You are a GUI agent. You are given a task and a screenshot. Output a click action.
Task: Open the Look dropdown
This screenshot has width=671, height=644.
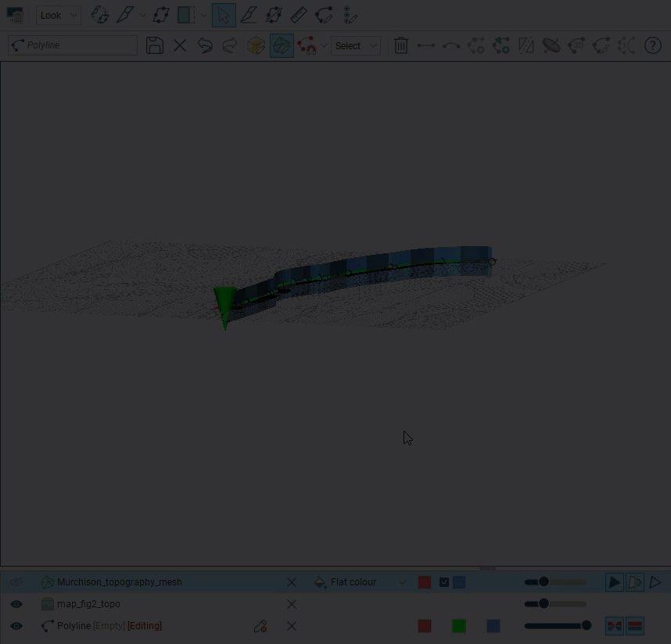(59, 15)
